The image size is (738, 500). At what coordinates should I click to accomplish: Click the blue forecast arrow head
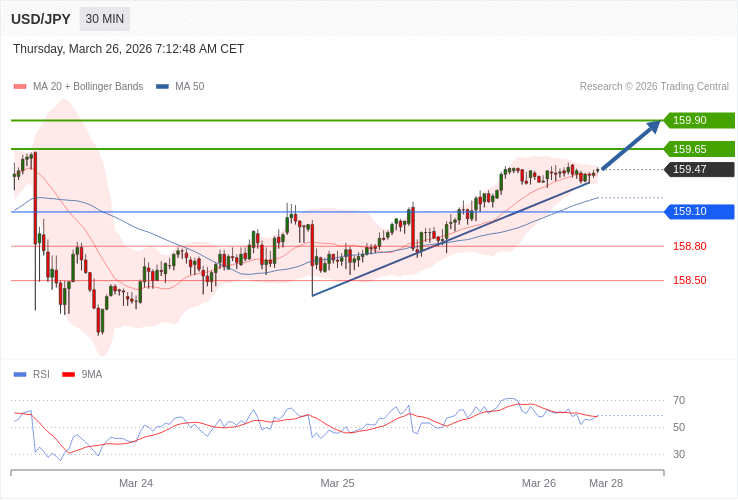pos(653,125)
